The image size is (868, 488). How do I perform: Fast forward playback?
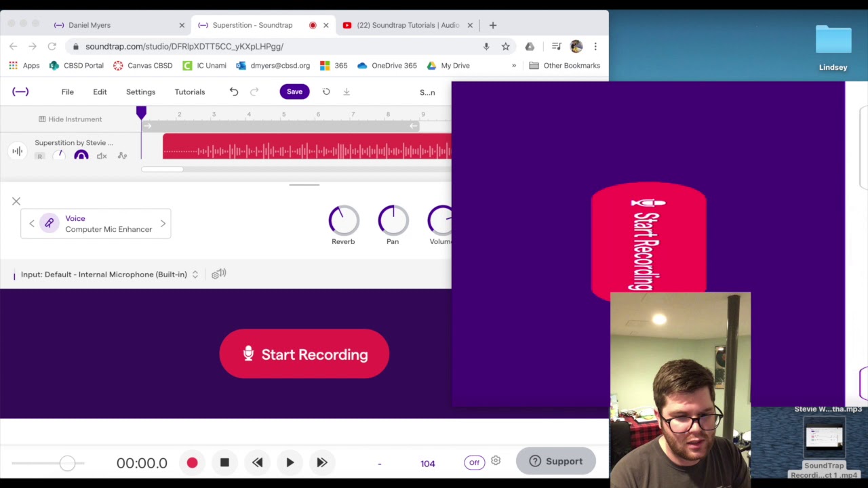[322, 463]
